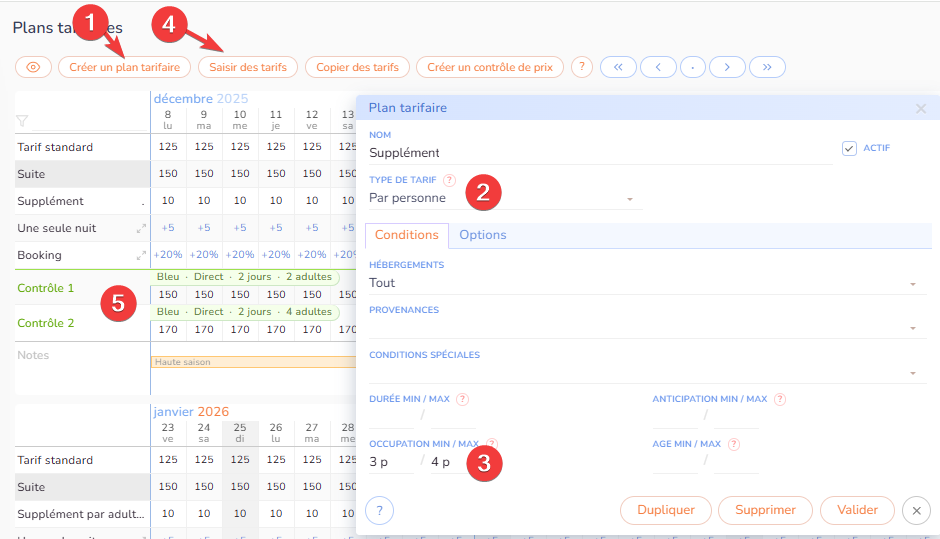The image size is (940, 539).
Task: Jump forward with double-right arrows button
Action: tap(767, 67)
